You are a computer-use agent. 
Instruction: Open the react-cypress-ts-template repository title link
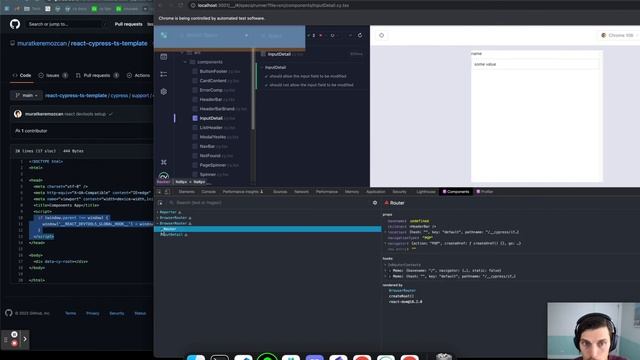pos(109,43)
